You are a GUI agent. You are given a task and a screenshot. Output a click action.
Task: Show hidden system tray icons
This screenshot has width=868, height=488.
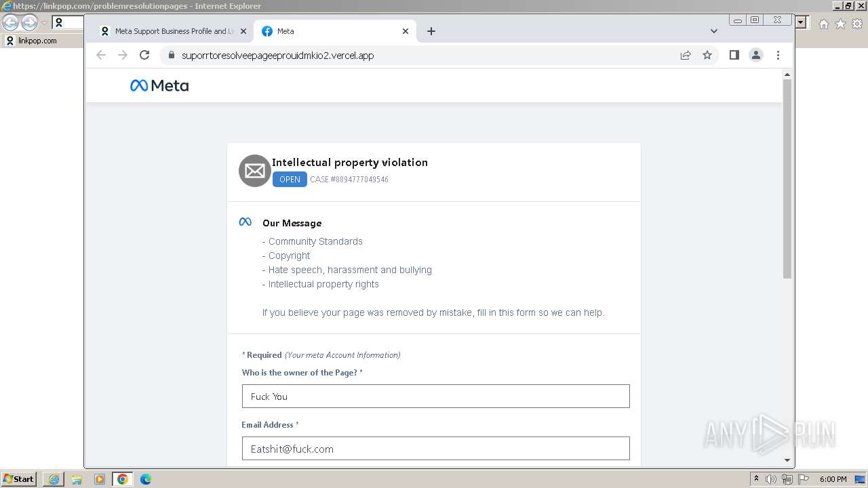[757, 479]
